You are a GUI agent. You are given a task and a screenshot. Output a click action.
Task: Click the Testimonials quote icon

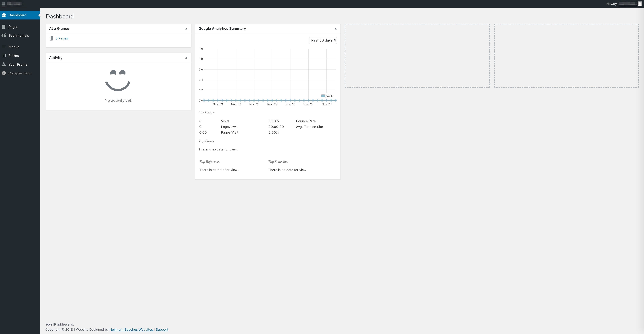tap(4, 35)
